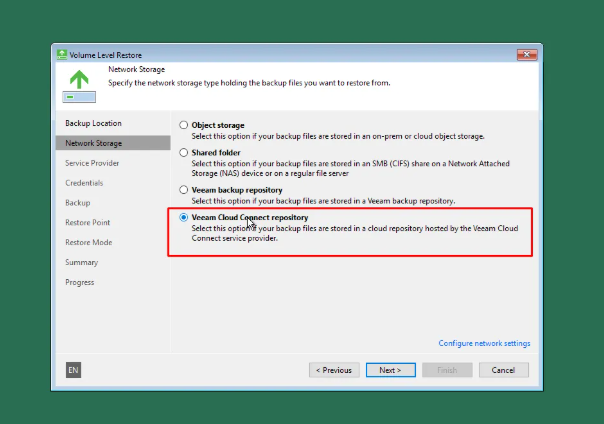The image size is (604, 424).
Task: Click the EN language indicator
Action: click(x=73, y=370)
